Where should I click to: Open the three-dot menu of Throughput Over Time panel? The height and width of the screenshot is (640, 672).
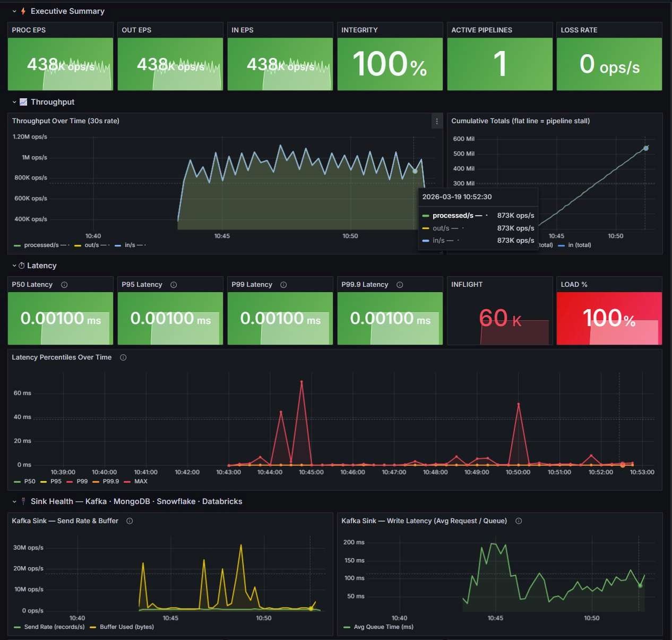point(437,121)
